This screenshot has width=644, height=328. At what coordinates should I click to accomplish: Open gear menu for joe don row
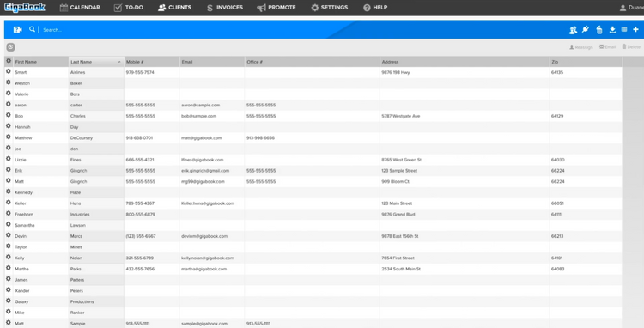pyautogui.click(x=9, y=148)
